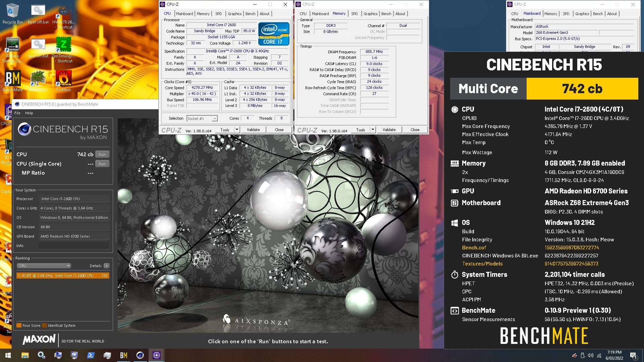
Task: Click the 742 cb Multi Core score
Action: [582, 89]
